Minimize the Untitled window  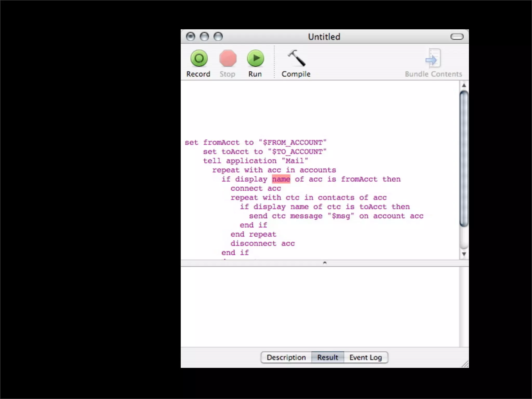(x=204, y=37)
